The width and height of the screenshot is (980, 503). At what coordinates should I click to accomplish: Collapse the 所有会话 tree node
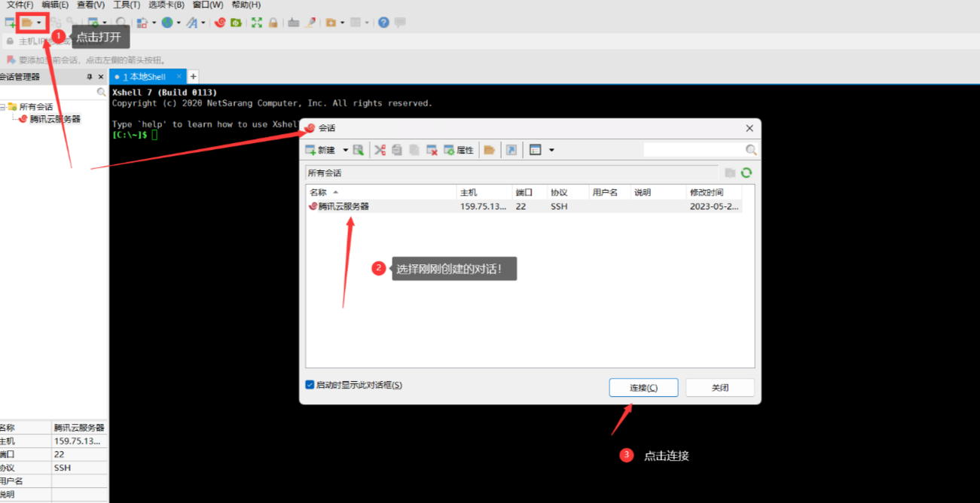click(3, 107)
